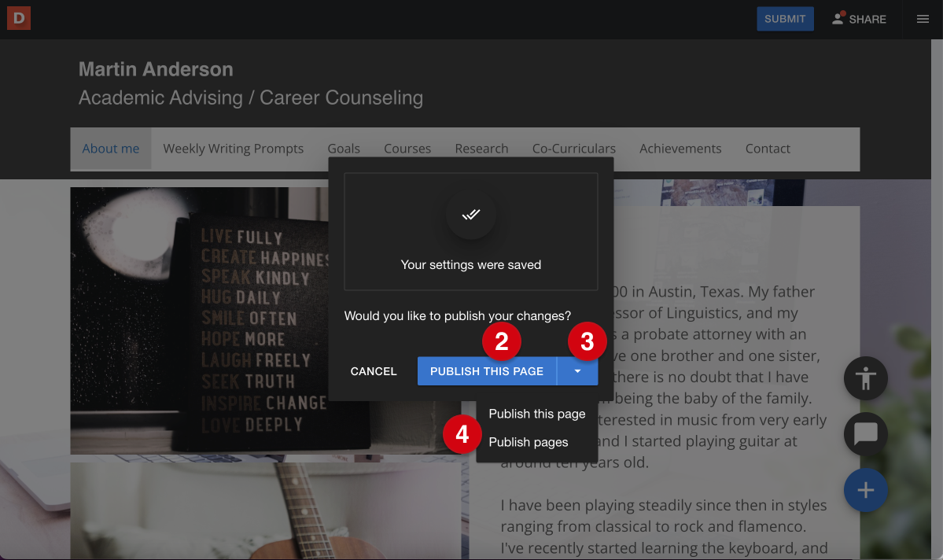Open the chat comments bubble icon
The height and width of the screenshot is (560, 943).
point(865,433)
